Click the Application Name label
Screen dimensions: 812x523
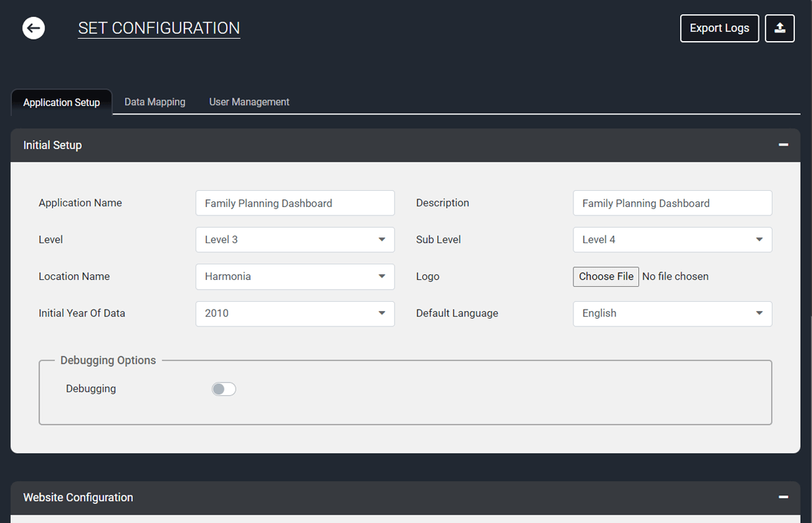pyautogui.click(x=80, y=203)
